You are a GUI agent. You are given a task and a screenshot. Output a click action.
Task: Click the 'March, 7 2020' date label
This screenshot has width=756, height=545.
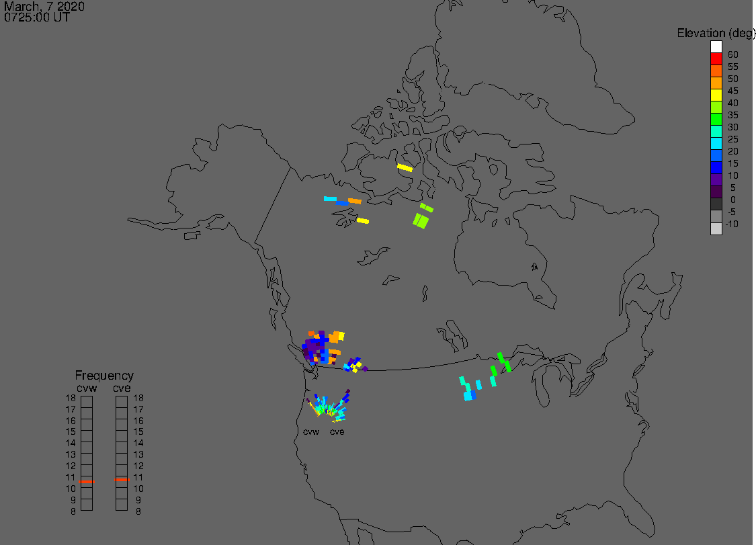(x=44, y=6)
